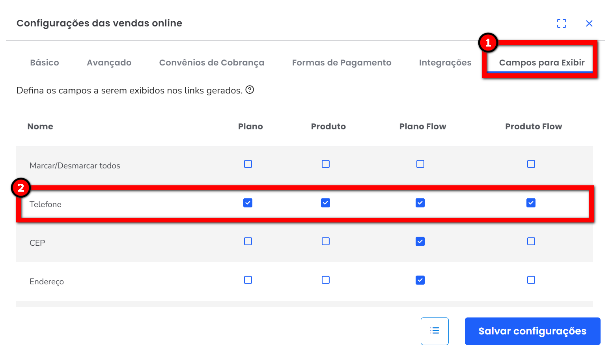Uncheck Telefone in the Produto column

[x=326, y=203]
